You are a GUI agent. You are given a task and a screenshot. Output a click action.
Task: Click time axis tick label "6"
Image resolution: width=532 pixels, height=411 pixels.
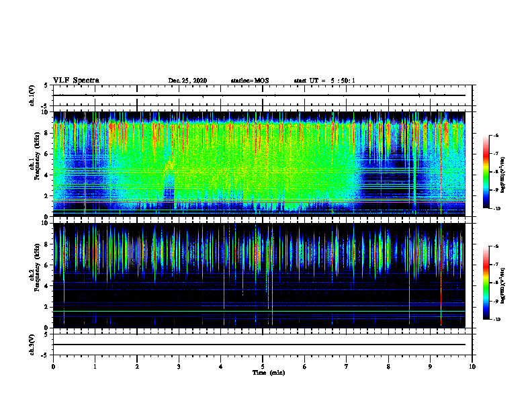click(305, 367)
